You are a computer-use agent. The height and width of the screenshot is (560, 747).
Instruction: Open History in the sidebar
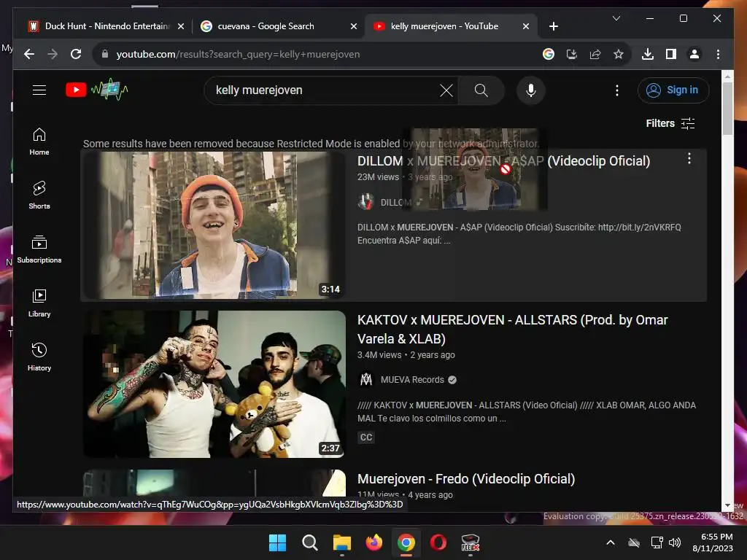[x=39, y=357]
